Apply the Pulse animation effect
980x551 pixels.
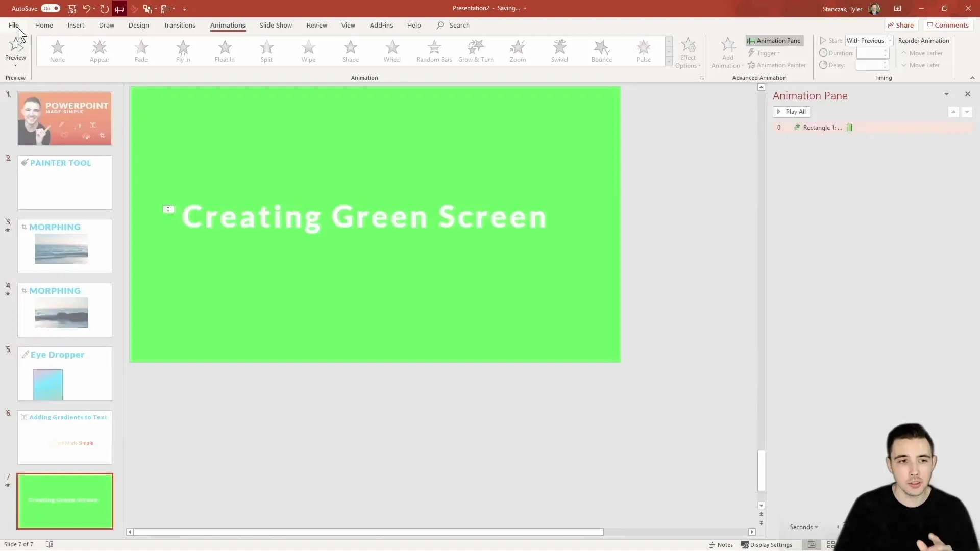click(x=643, y=51)
